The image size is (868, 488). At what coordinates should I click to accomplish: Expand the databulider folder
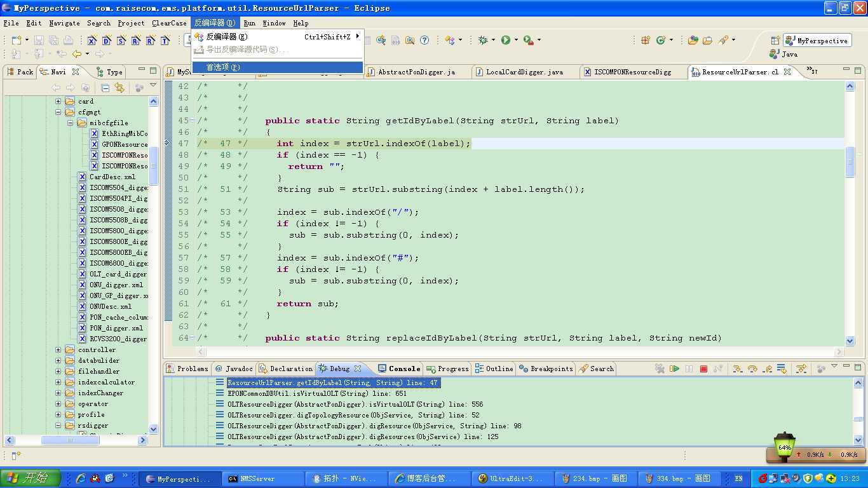point(58,360)
